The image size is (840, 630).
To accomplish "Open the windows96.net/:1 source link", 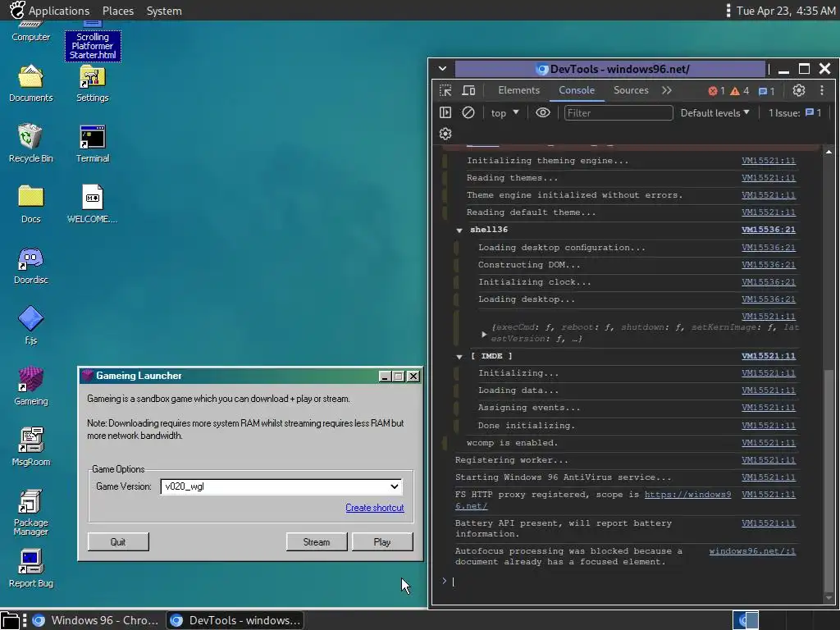I will [x=752, y=550].
